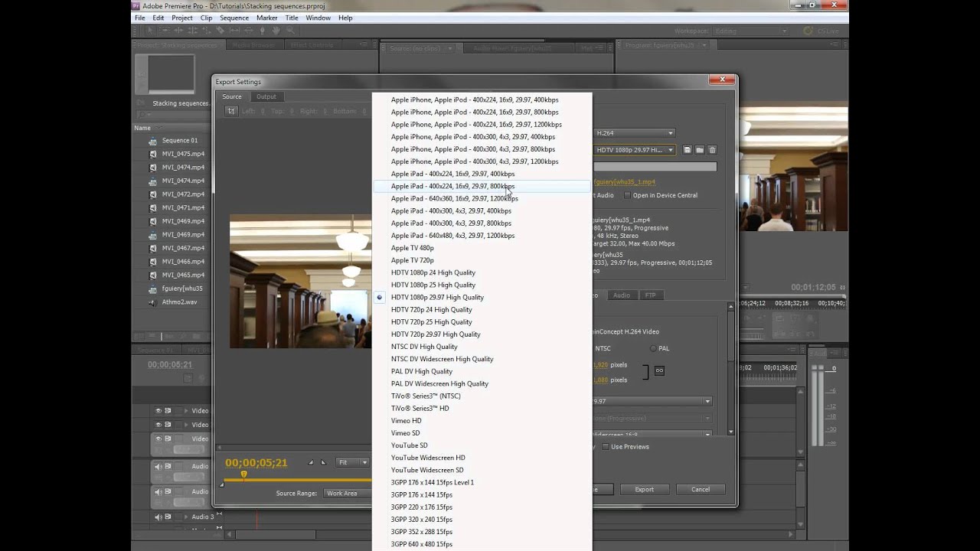
Task: Switch to the Output tab in Export Settings
Action: (266, 96)
